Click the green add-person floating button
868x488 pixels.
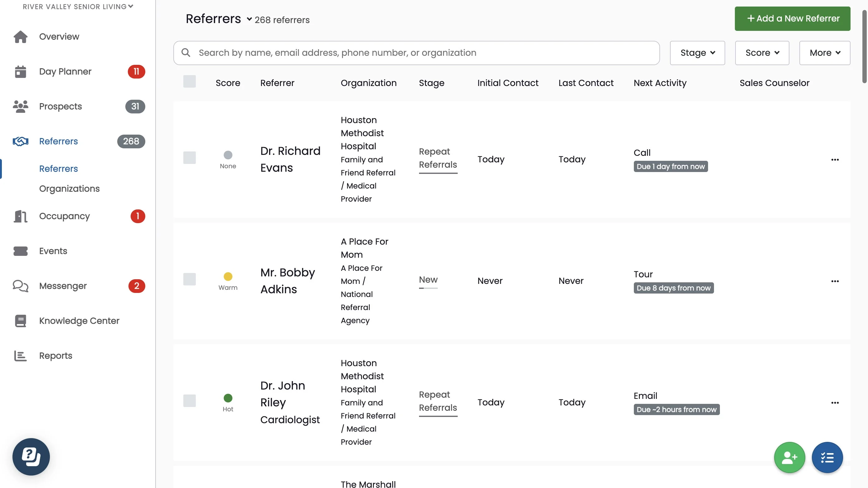(x=789, y=457)
